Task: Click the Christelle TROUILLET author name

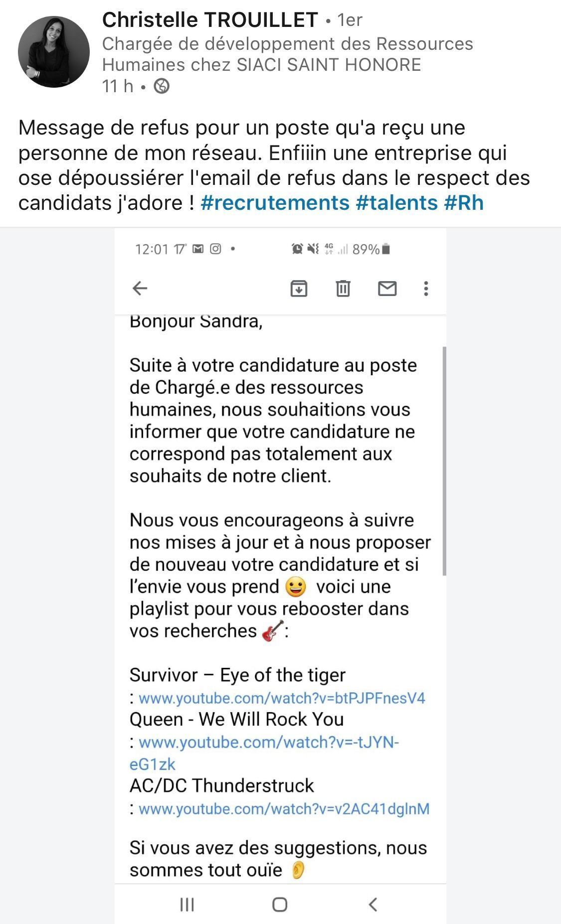Action: [210, 20]
